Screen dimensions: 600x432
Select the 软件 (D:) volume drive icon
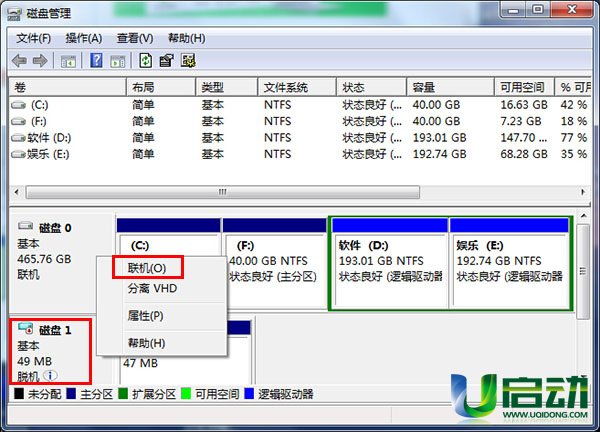(18, 138)
